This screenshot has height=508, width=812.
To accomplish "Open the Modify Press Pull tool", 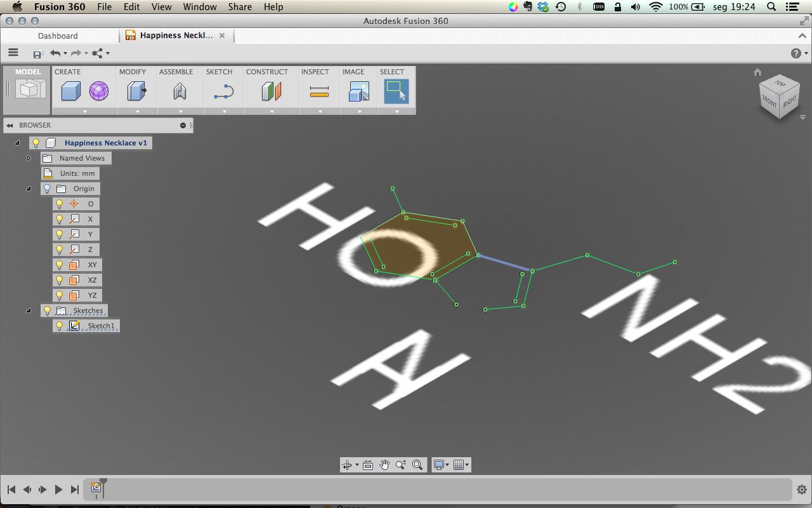I will coord(136,91).
